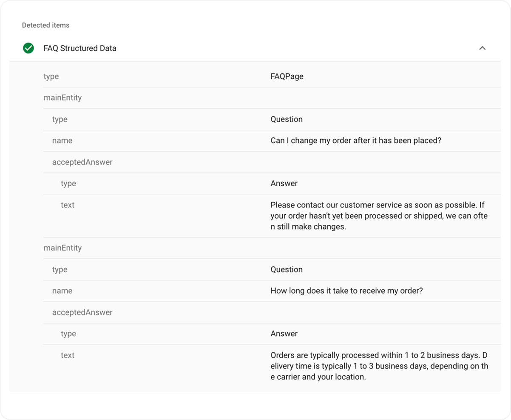
Task: Select the first acceptedAnswer row
Action: pyautogui.click(x=81, y=162)
